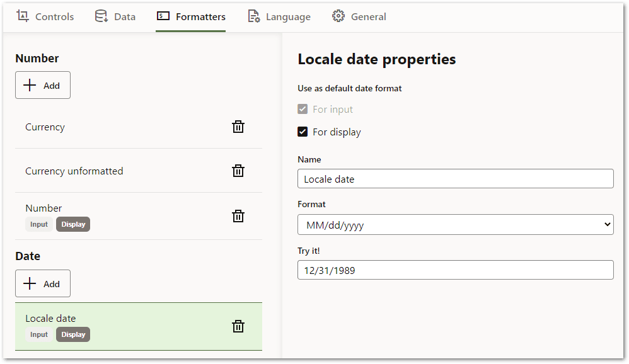Uncheck the For display checkbox

[x=303, y=132]
